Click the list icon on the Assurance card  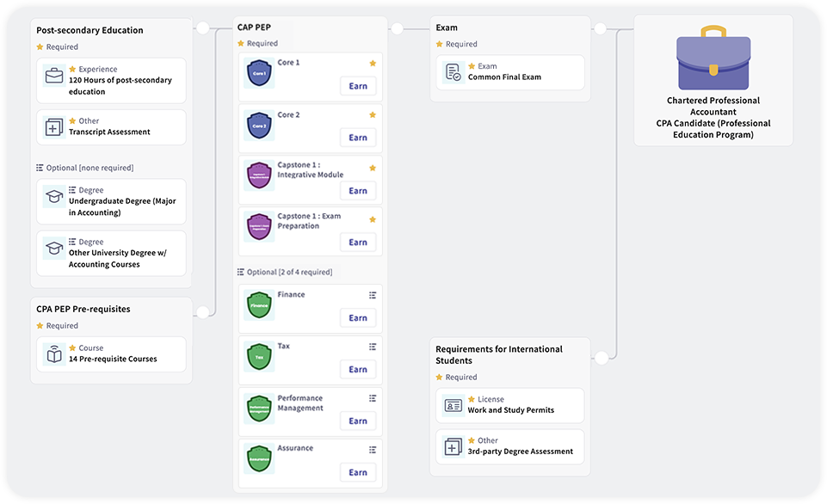(373, 450)
